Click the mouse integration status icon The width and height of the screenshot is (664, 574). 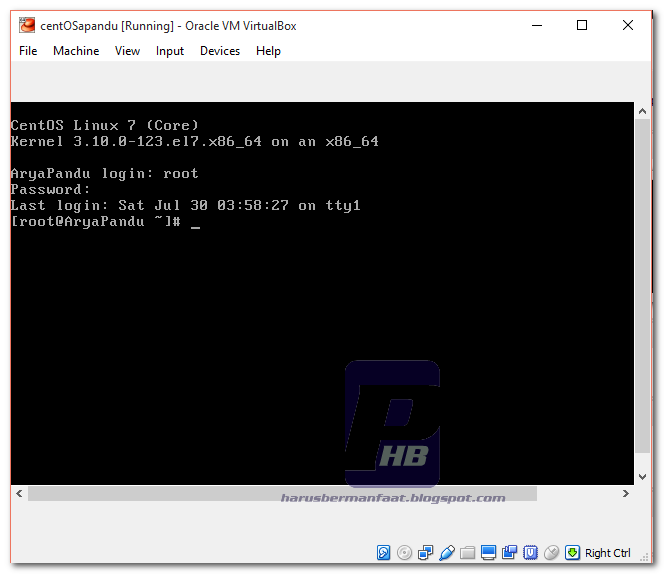551,552
